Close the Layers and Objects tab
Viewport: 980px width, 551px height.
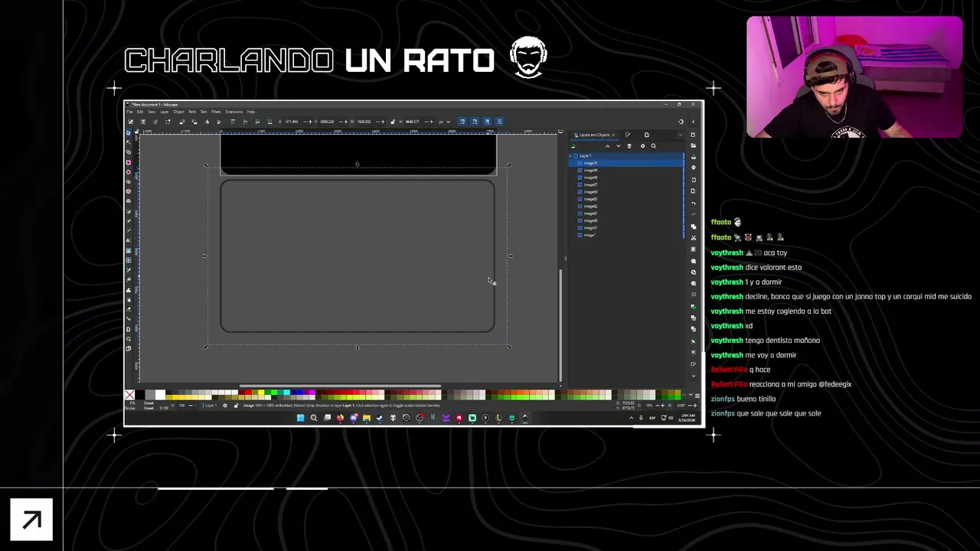pyautogui.click(x=613, y=135)
